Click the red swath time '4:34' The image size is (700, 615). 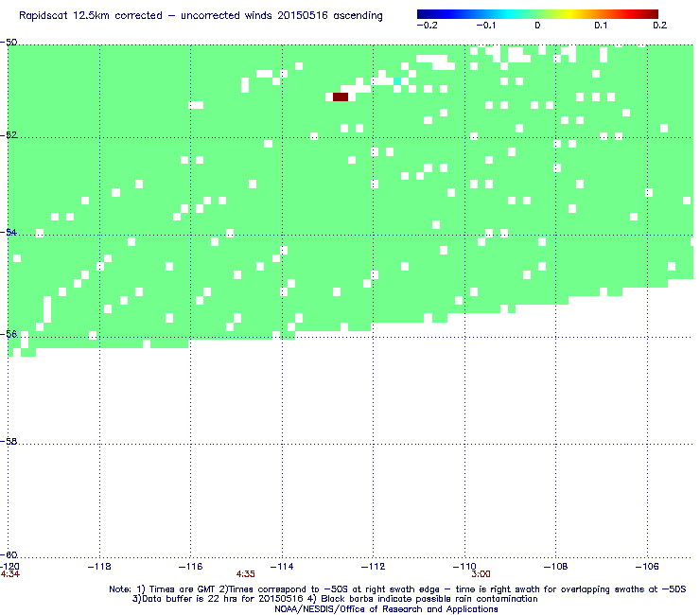tap(9, 574)
